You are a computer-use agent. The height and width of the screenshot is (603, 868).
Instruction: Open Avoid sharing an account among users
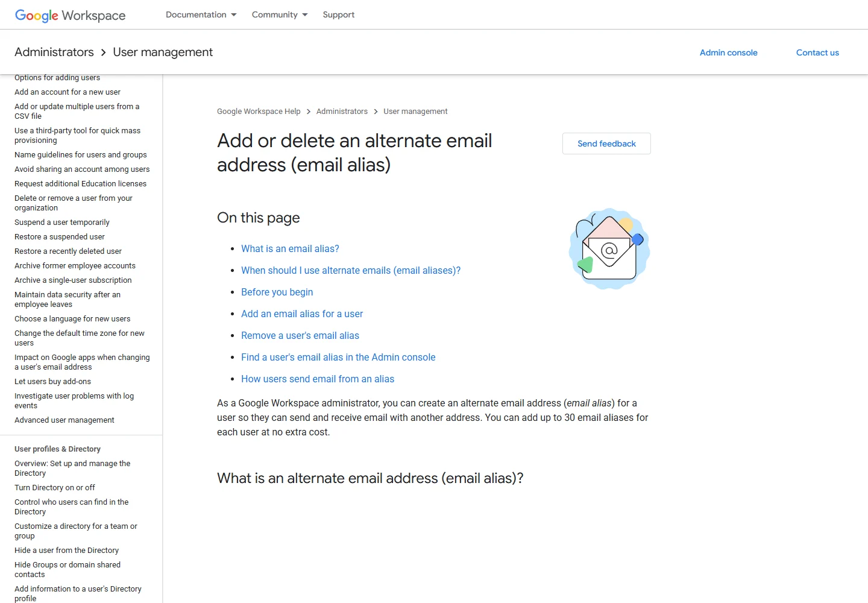[82, 169]
